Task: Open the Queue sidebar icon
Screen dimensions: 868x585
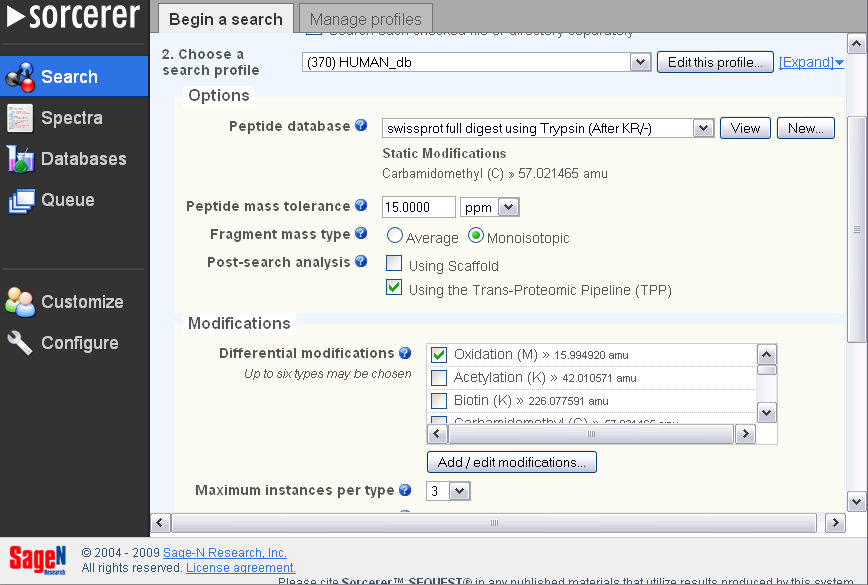Action: tap(20, 200)
